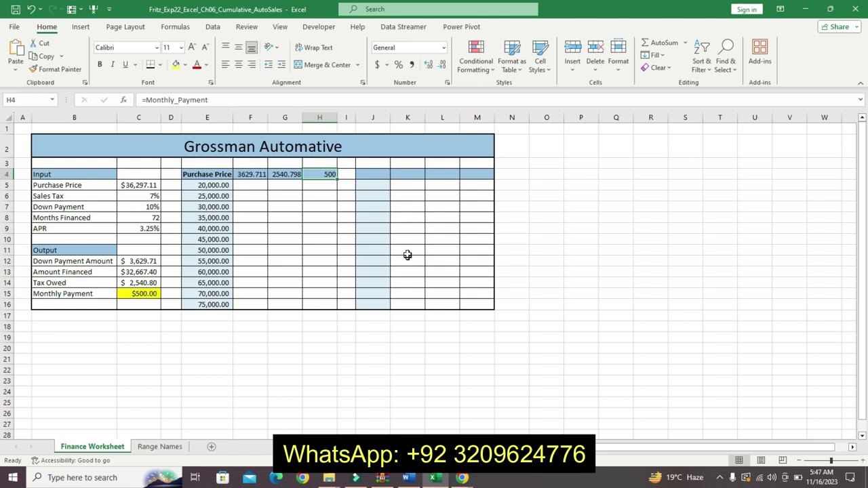Switch to the Range Names sheet tab
Screen dimensions: 868x488
pyautogui.click(x=160, y=447)
